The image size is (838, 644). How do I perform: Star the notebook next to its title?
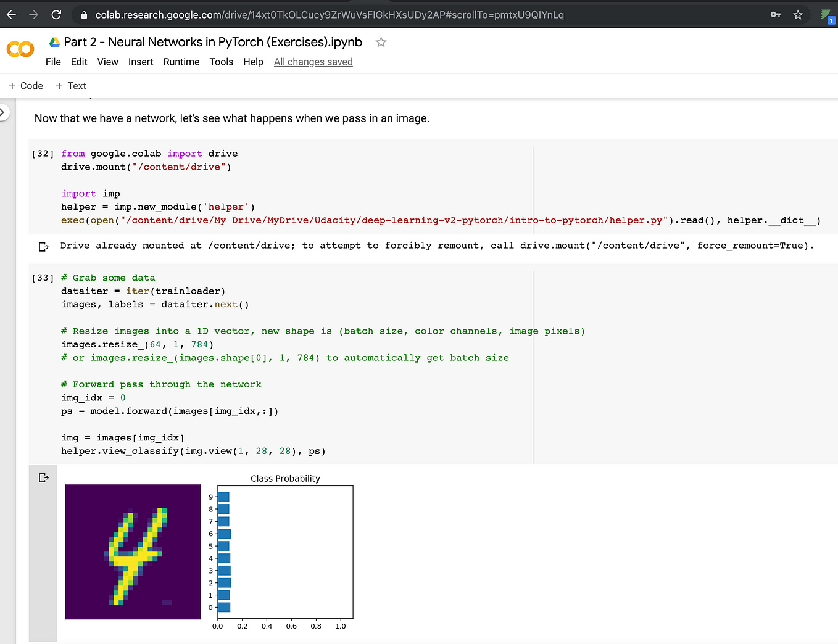pos(381,42)
